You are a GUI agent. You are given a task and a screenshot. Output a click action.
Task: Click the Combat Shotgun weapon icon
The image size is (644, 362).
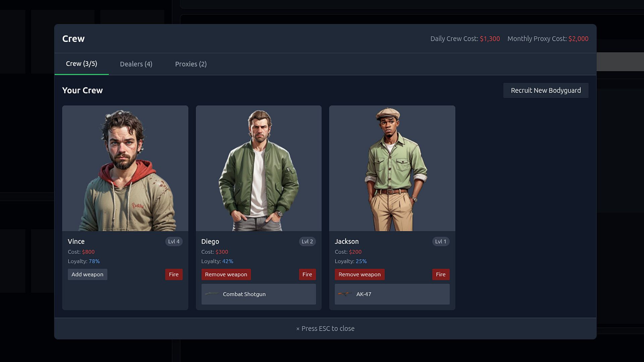coord(212,294)
